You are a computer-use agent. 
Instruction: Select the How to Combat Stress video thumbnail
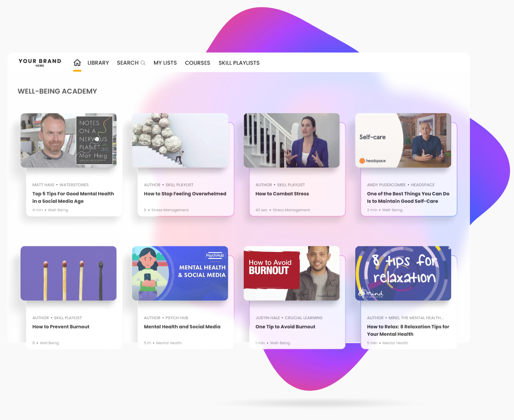tap(291, 141)
